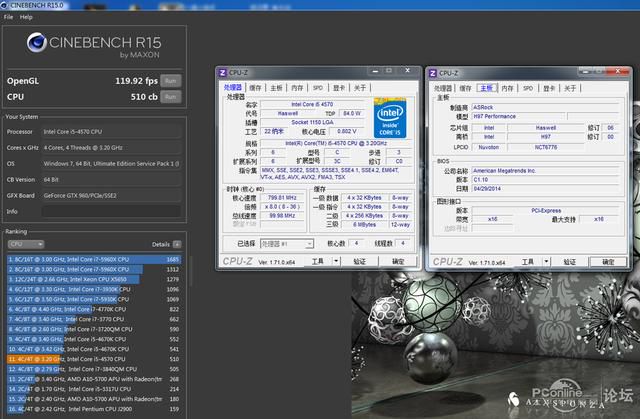The height and width of the screenshot is (419, 640).
Task: Select ranking row Intel Core i7-3770 CPU
Action: (x=94, y=319)
